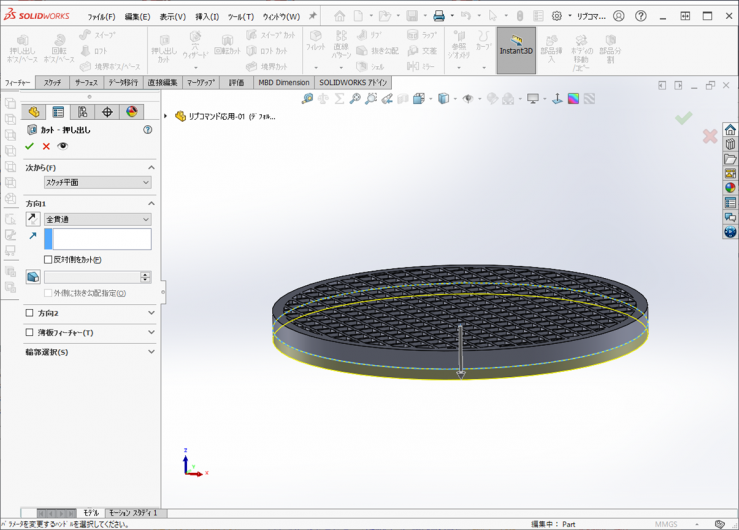Toggle detailed preview eye icon
The height and width of the screenshot is (530, 739).
(62, 146)
